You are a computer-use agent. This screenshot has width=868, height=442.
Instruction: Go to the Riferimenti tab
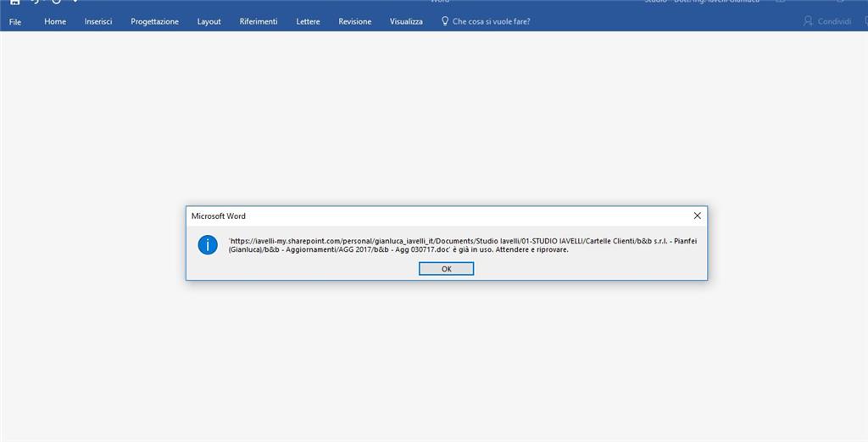pos(258,21)
